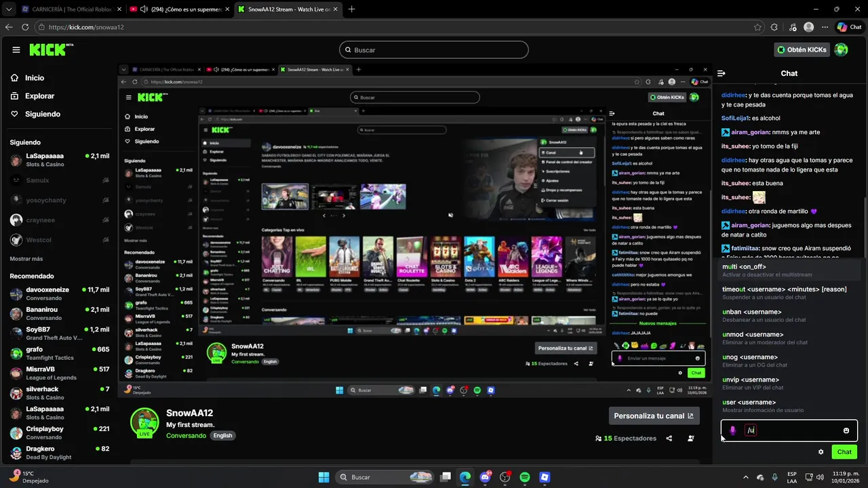Click the chat message input field
The width and height of the screenshot is (868, 488).
point(790,430)
